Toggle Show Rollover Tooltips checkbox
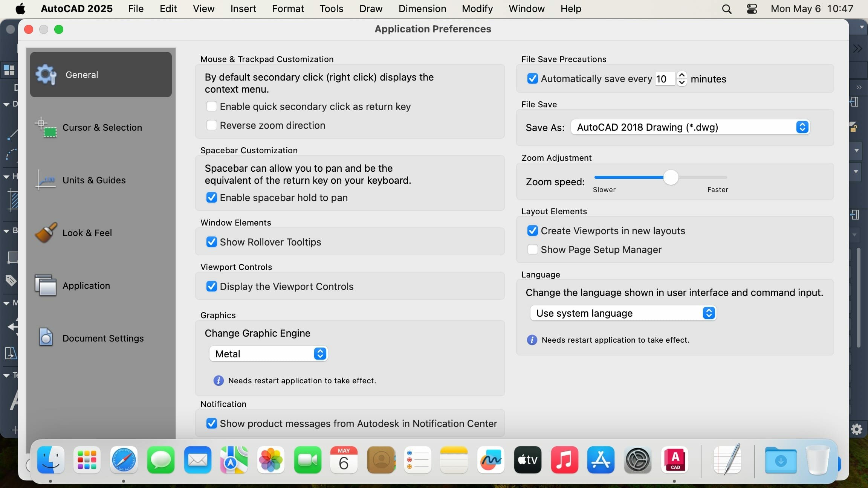868x488 pixels. pyautogui.click(x=211, y=242)
